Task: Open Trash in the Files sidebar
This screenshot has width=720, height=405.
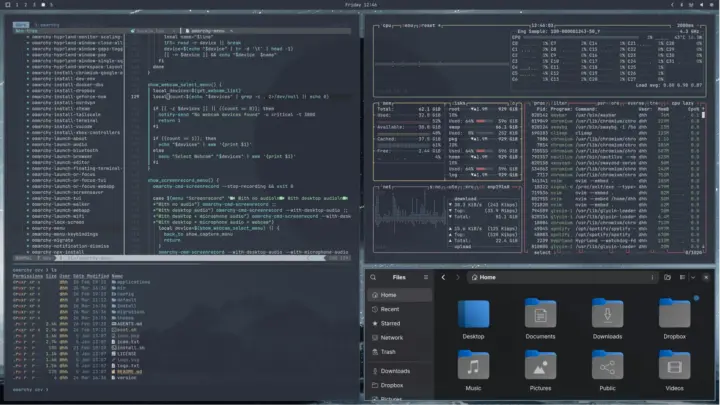Action: (399, 352)
